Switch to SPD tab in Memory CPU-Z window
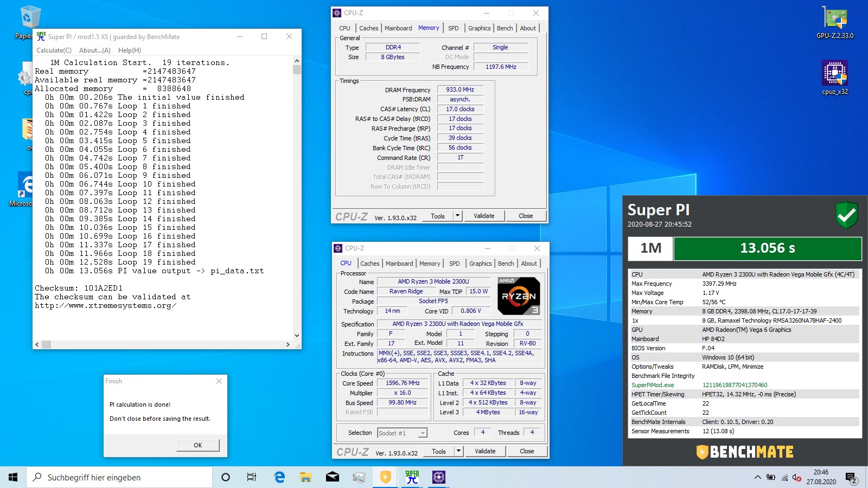Screen dimensions: 868x488 (x=454, y=28)
